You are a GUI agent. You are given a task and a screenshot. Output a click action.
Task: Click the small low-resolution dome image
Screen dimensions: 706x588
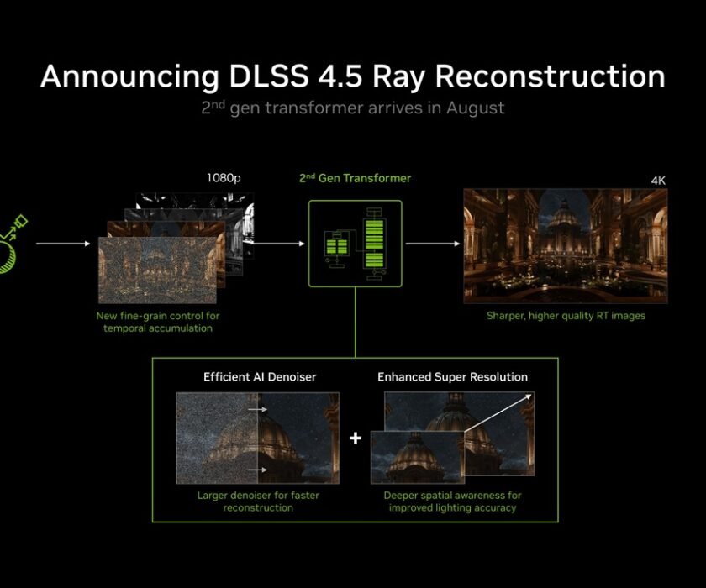click(418, 458)
